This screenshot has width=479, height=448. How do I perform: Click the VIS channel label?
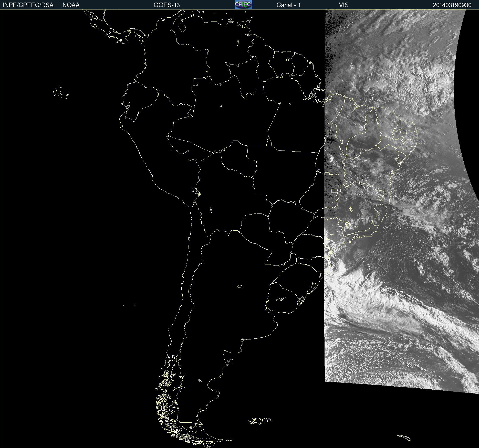[344, 5]
